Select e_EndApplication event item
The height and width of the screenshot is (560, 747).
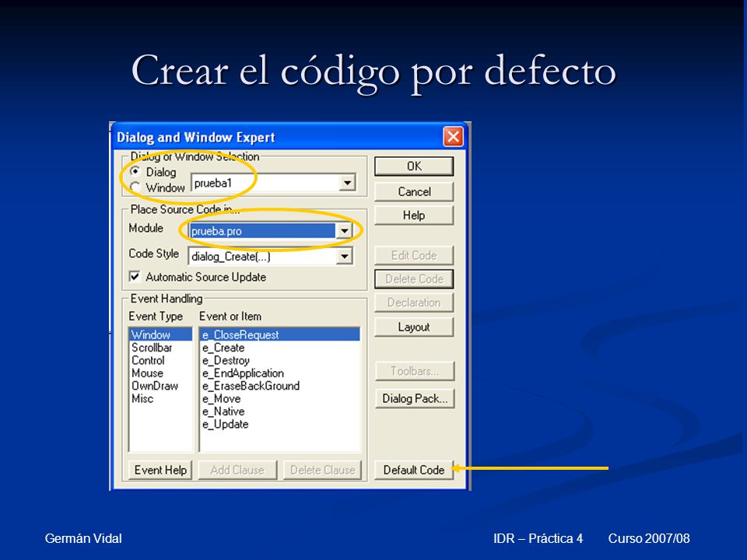click(280, 373)
